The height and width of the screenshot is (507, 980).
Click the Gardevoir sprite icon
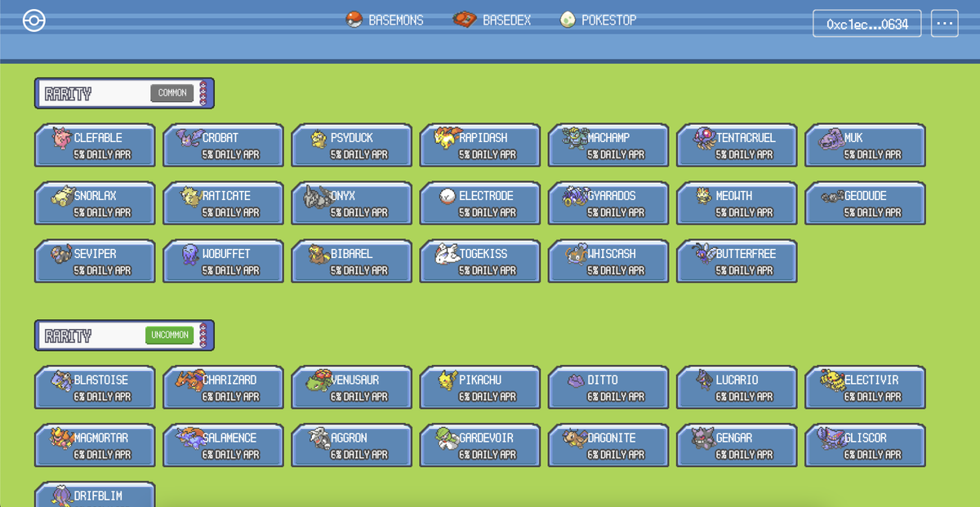[x=447, y=438]
